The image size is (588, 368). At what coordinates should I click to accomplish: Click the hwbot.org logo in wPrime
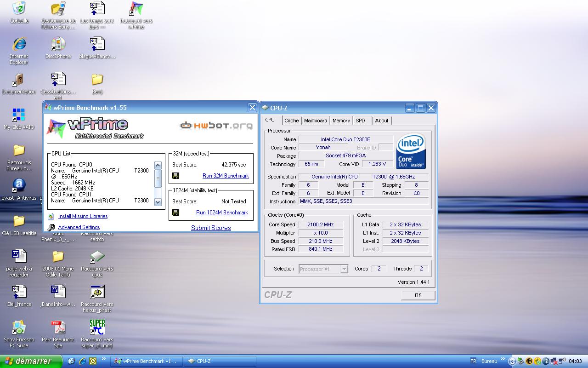pos(216,125)
